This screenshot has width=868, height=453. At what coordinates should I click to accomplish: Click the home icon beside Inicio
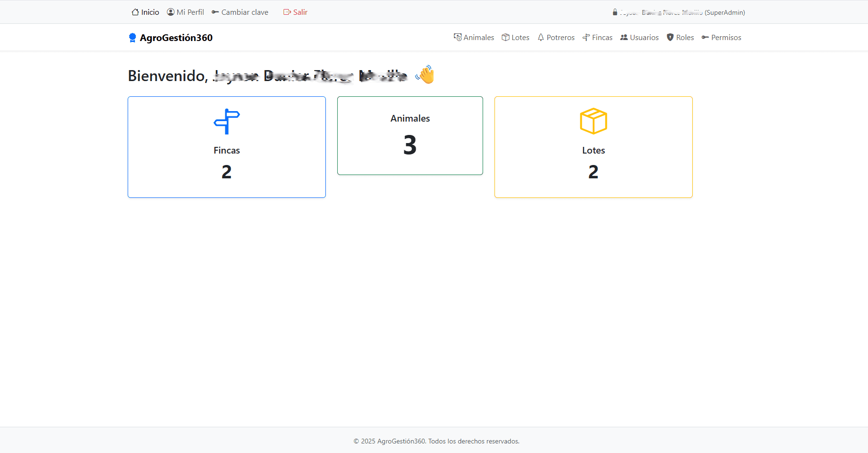tap(136, 12)
